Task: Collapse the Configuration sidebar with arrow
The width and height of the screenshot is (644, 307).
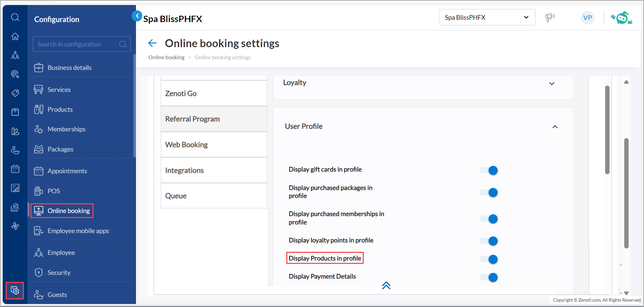Action: [137, 16]
